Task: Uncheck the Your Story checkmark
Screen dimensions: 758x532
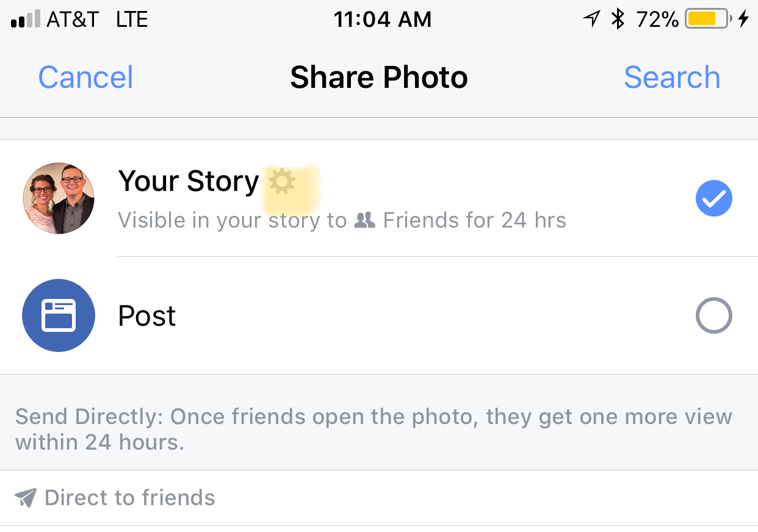Action: coord(713,199)
